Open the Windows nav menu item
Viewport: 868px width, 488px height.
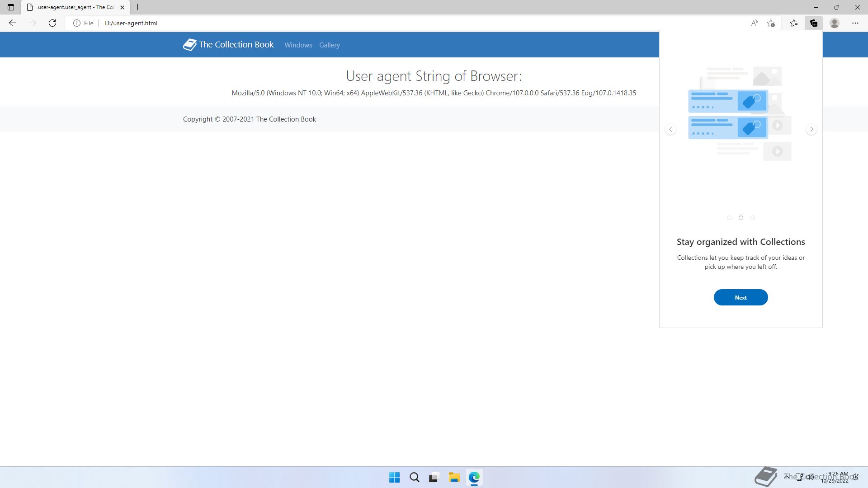(x=298, y=45)
